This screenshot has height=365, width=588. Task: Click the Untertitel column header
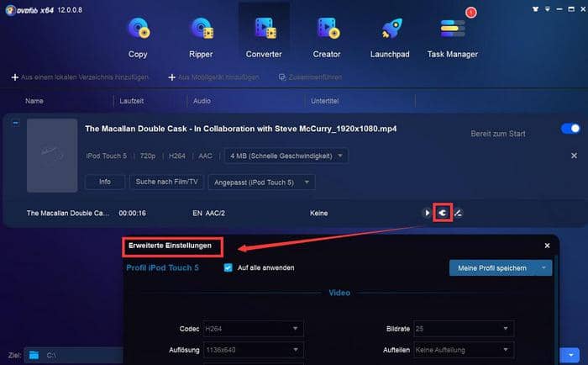325,101
